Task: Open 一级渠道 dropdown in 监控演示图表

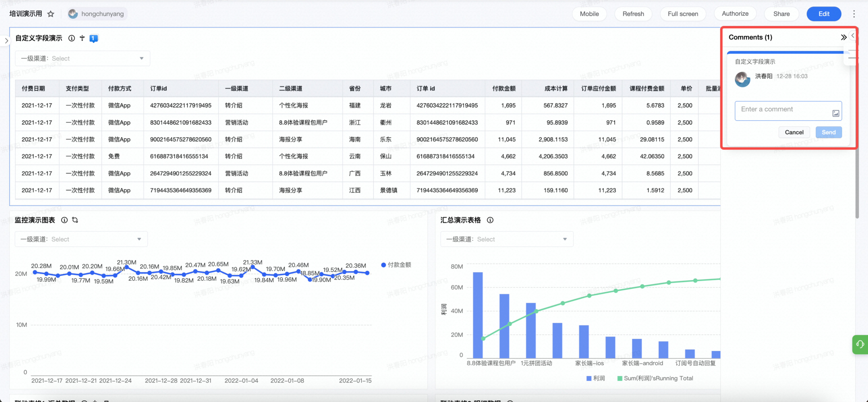Action: (81, 239)
